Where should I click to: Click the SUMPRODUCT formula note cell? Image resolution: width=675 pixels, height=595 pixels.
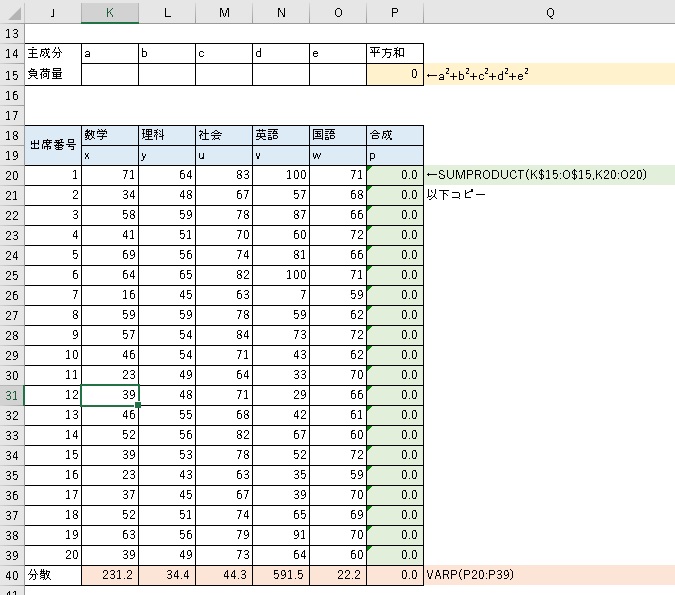[x=537, y=175]
